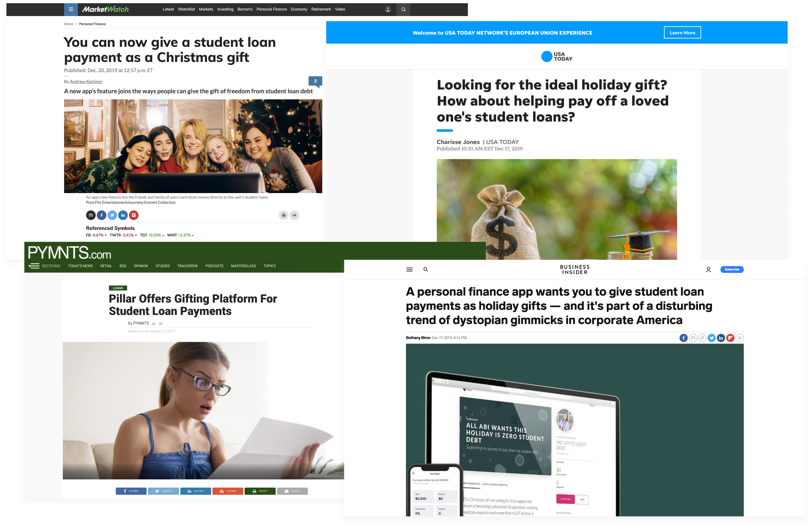Open Investing in MarketWatch nav
This screenshot has height=526, width=812.
point(225,9)
